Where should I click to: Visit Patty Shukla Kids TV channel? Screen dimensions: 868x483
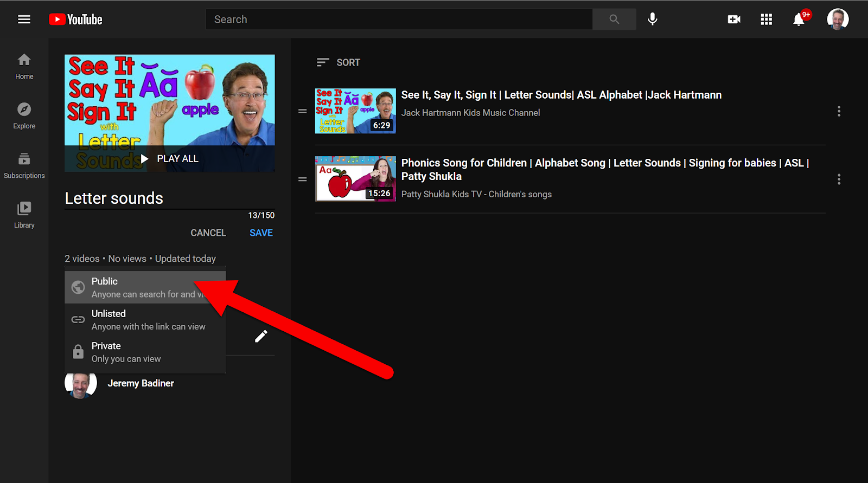(476, 194)
